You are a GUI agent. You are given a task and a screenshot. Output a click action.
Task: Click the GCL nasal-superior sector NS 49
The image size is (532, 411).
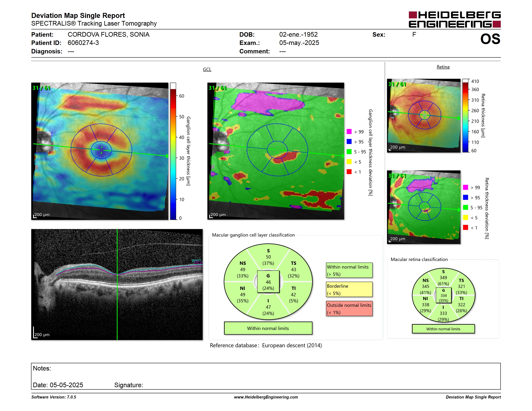coord(243,270)
